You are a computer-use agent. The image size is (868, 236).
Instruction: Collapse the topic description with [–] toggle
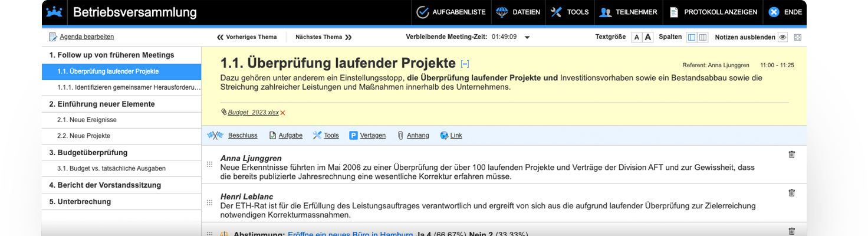click(x=465, y=64)
